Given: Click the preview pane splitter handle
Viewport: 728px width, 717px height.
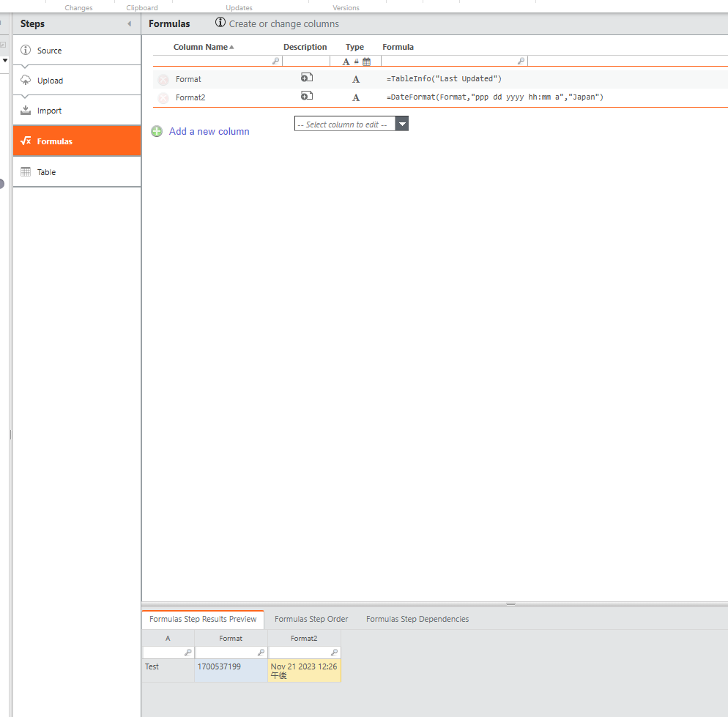Looking at the screenshot, I should pos(510,604).
